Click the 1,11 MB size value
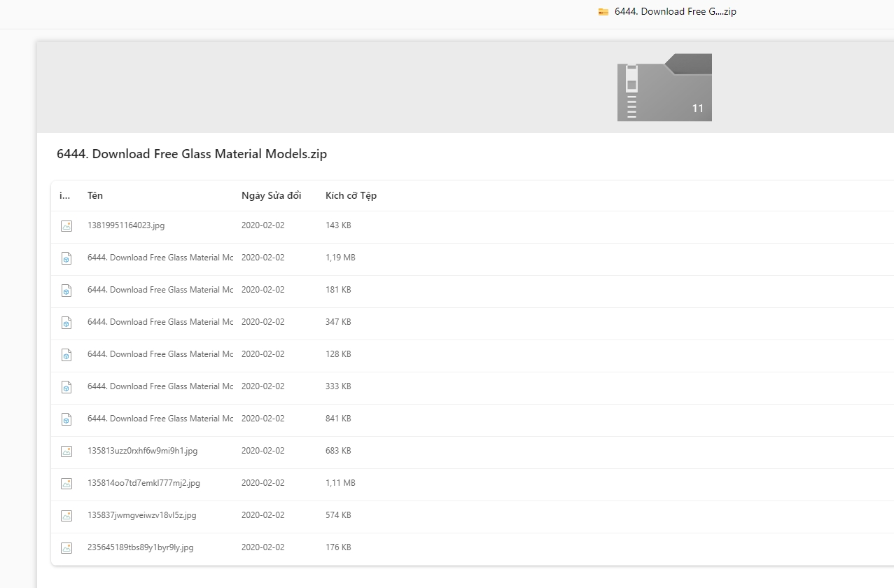Viewport: 894px width, 588px height. 340,483
